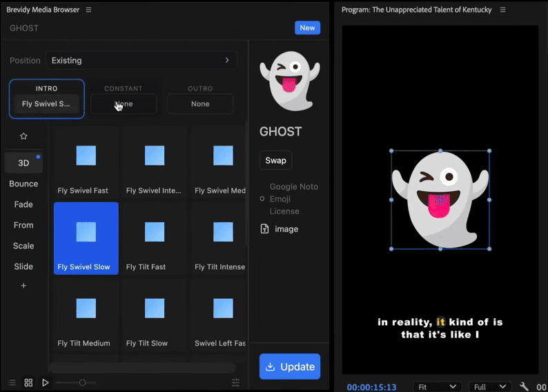Show favorite animations via star icon
548x392 pixels.
click(x=23, y=136)
